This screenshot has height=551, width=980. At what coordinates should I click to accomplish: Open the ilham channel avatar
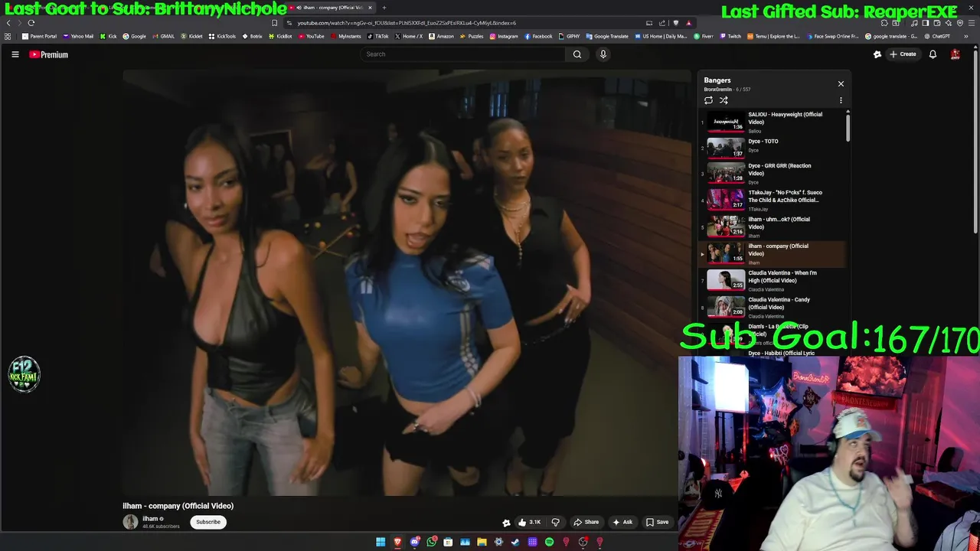pos(130,522)
